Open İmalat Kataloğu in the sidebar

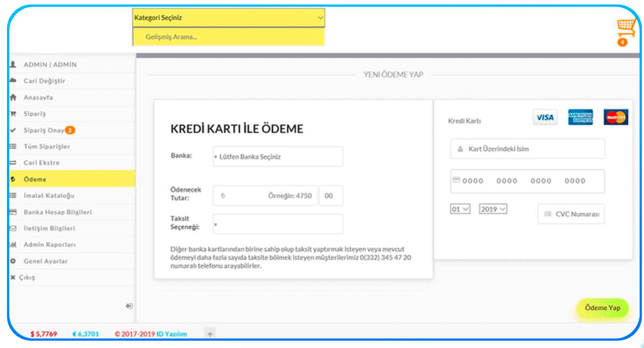tap(72, 195)
